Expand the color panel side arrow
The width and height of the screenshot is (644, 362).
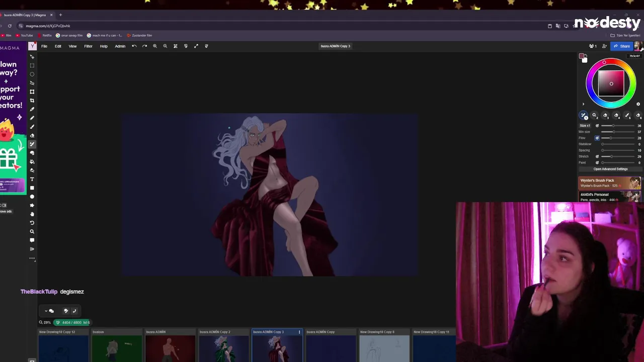[x=584, y=104]
